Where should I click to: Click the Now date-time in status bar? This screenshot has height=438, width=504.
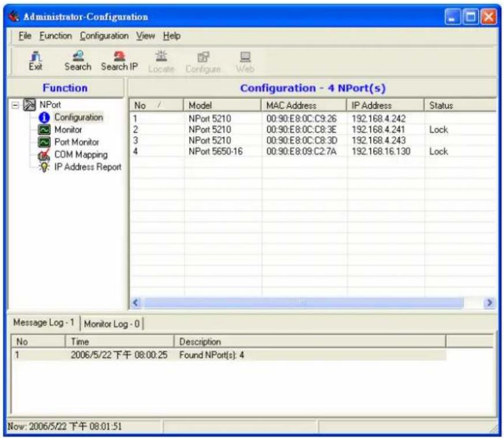pos(65,426)
